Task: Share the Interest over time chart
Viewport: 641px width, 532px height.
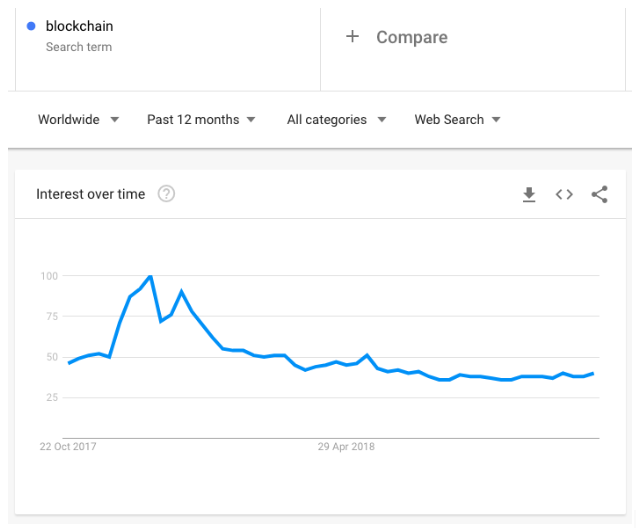Action: pos(599,195)
